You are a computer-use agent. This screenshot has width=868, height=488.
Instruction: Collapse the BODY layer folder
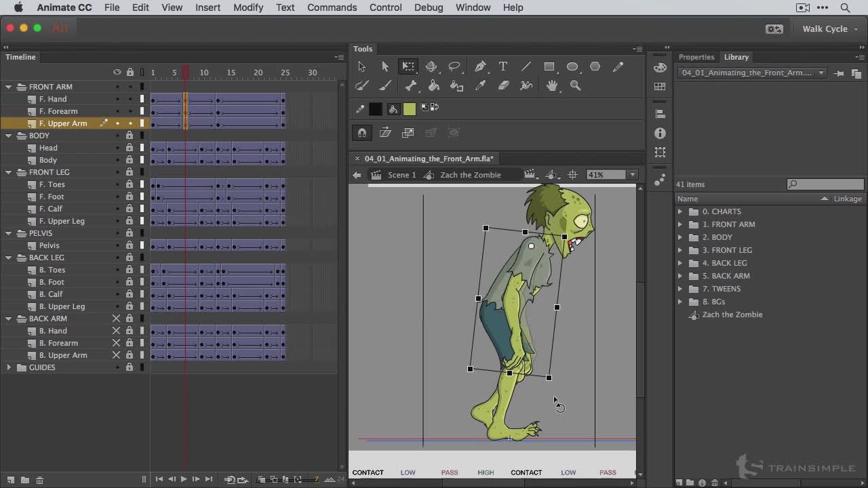9,136
